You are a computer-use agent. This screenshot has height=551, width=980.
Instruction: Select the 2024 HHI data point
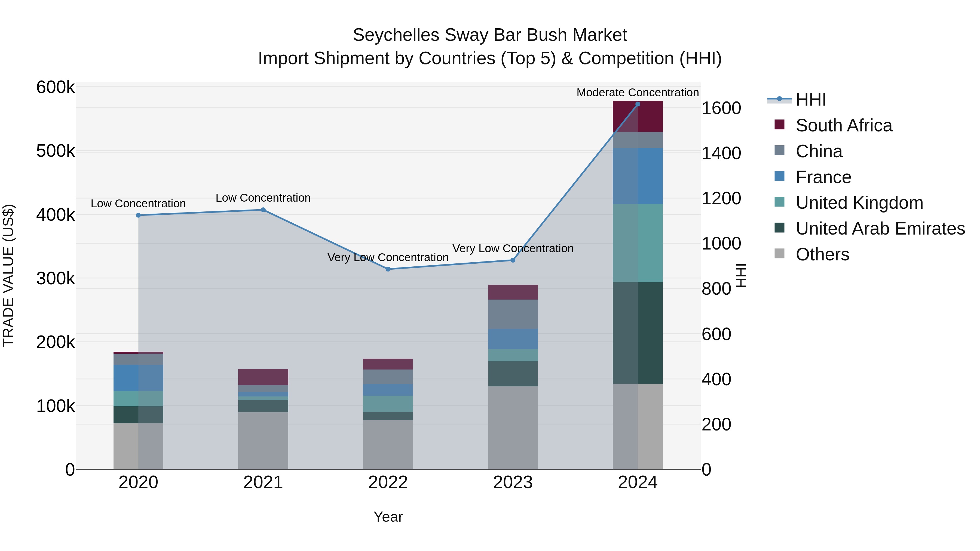tap(638, 104)
